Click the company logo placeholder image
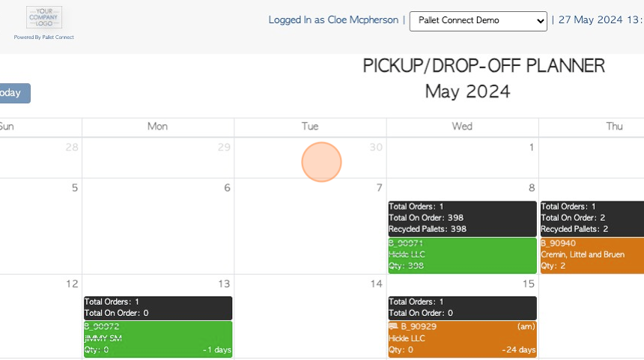Image resolution: width=644 pixels, height=360 pixels. [44, 17]
